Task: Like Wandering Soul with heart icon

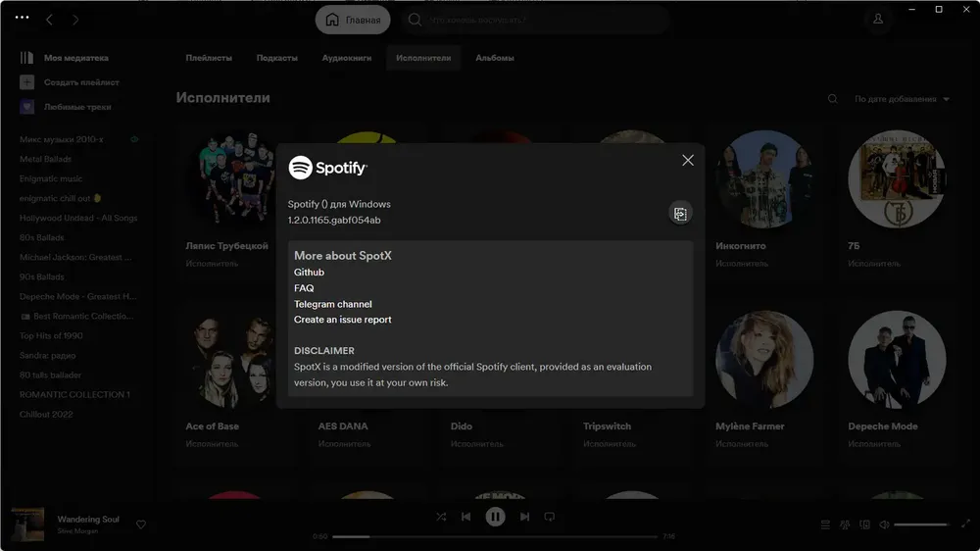Action: click(141, 525)
